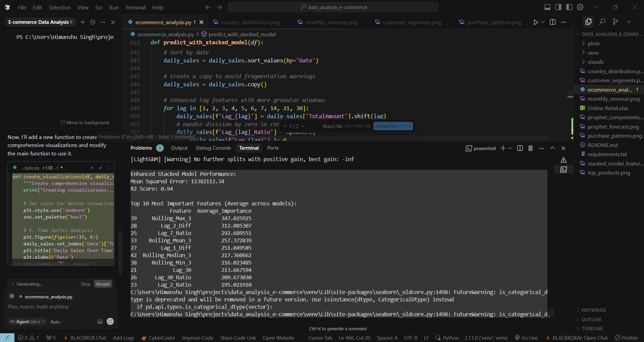Split the terminal pane
Image resolution: width=644 pixels, height=342 pixels.
520,148
